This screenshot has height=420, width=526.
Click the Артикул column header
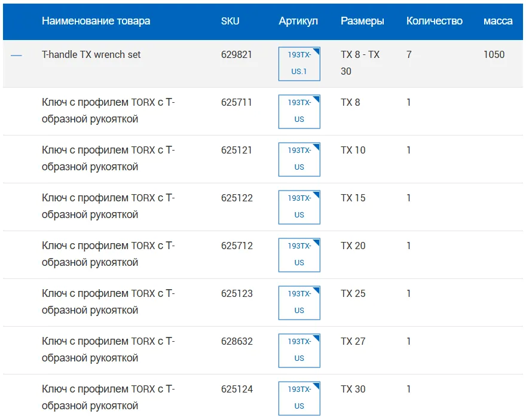coord(298,21)
